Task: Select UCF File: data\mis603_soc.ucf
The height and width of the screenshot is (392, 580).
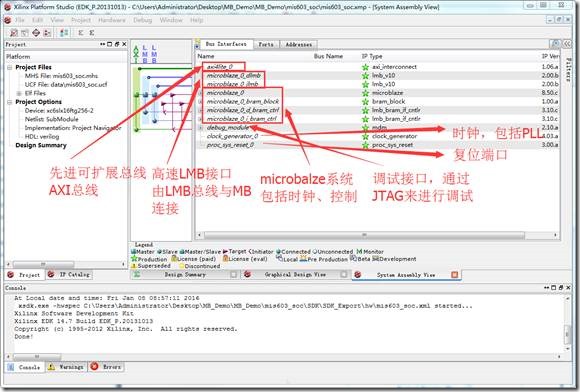Action: pyautogui.click(x=66, y=85)
